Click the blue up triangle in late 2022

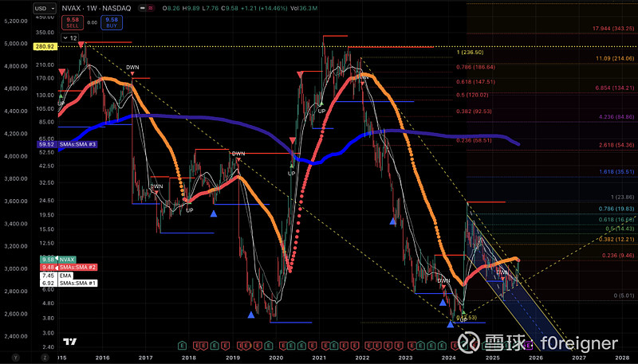[x=392, y=221]
